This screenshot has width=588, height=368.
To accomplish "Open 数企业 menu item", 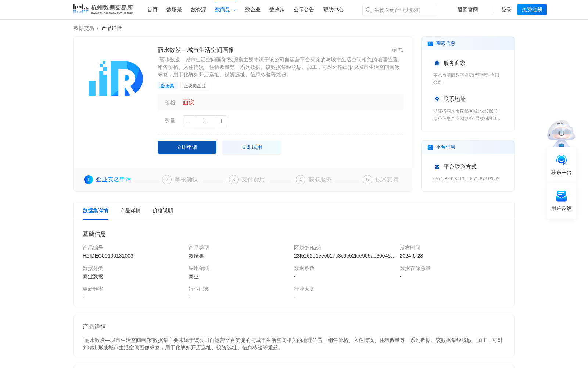I will pos(253,10).
